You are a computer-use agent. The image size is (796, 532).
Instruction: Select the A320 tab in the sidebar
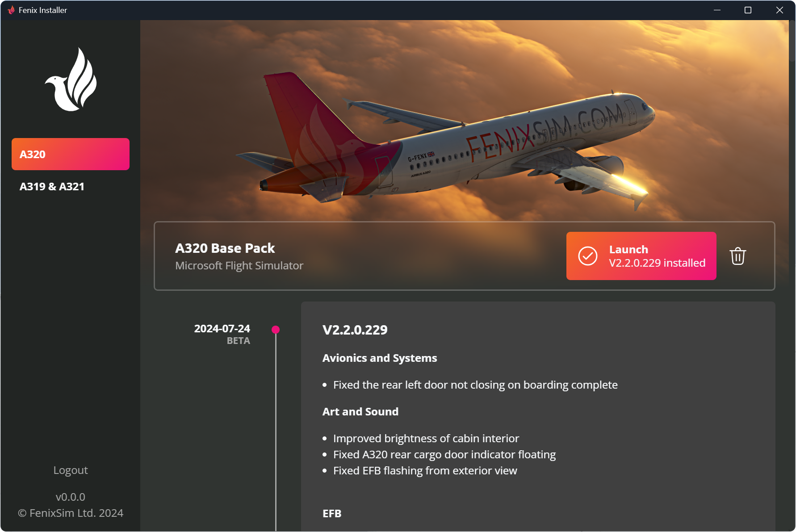[x=70, y=154]
